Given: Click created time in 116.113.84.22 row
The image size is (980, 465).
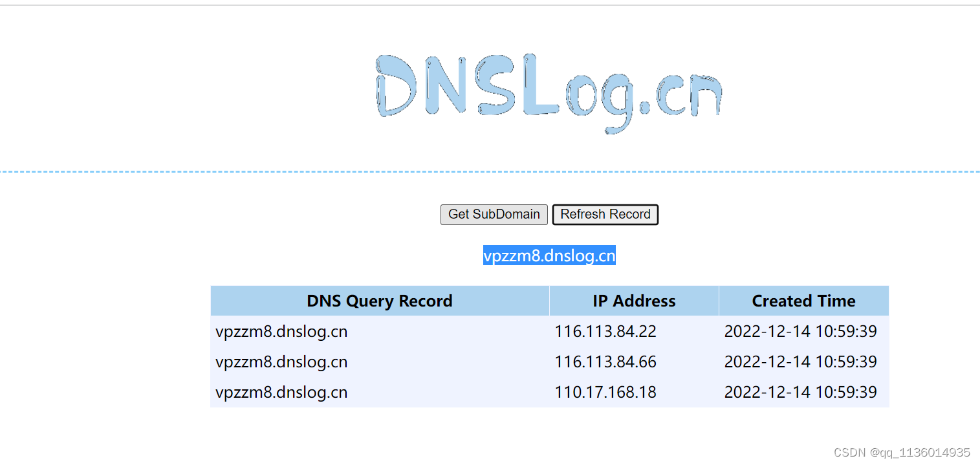Looking at the screenshot, I should 801,332.
